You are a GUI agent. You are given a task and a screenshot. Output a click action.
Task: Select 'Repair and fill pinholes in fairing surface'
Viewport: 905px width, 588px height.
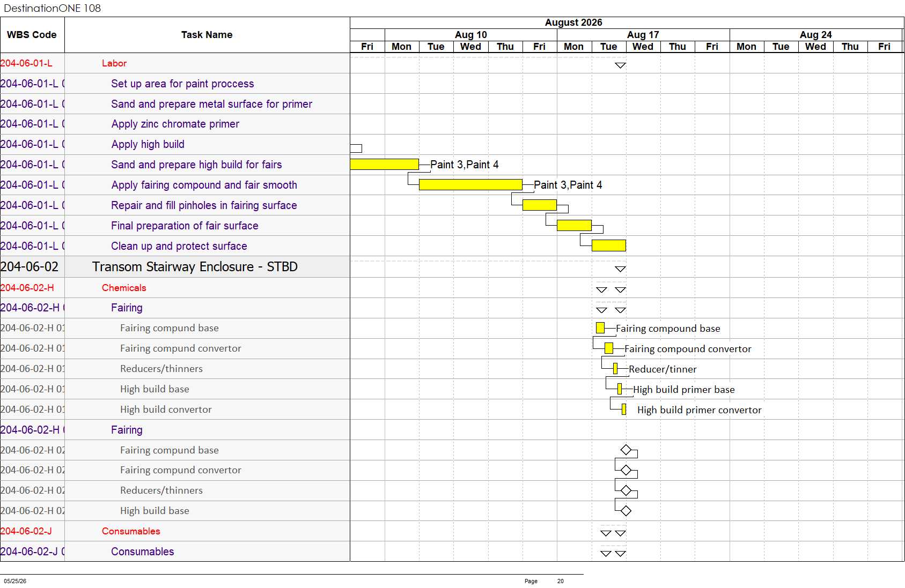(204, 205)
